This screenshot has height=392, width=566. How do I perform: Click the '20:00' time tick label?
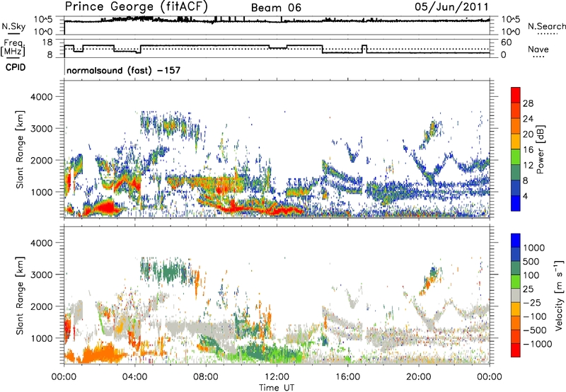click(419, 377)
